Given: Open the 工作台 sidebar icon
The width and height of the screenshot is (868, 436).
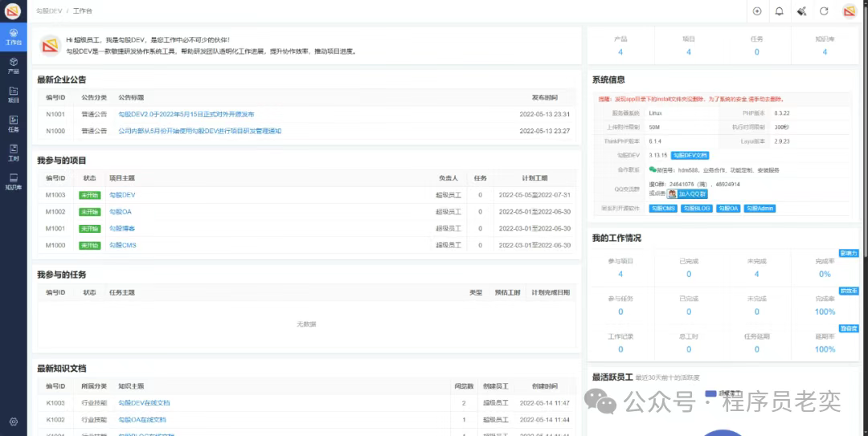Looking at the screenshot, I should click(13, 36).
